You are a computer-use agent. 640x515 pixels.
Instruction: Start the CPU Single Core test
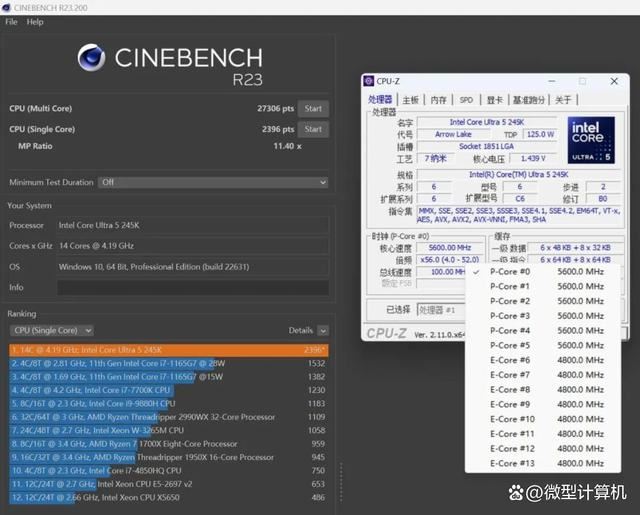pyautogui.click(x=313, y=129)
